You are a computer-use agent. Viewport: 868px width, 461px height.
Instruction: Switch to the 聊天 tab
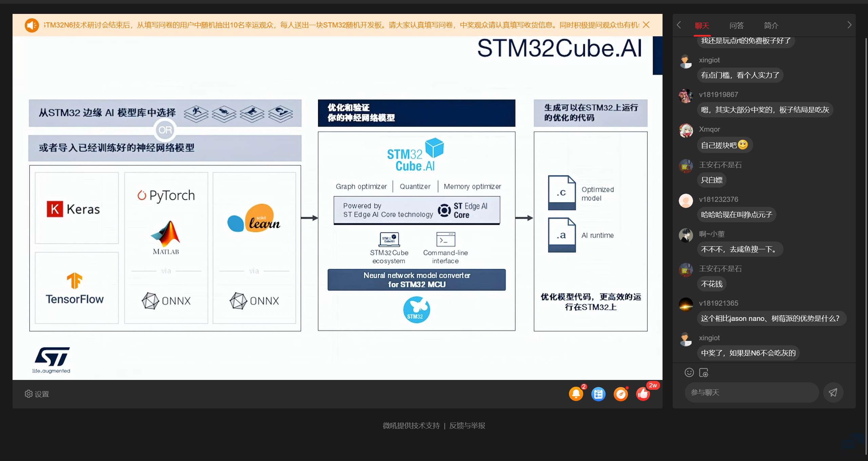702,25
